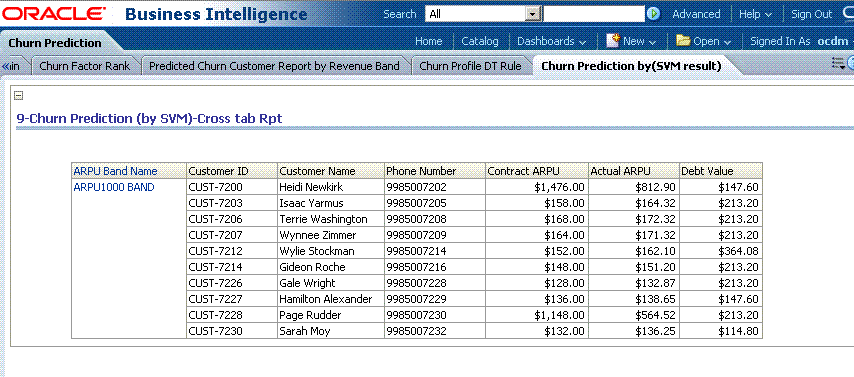Collapse the report section minus box
This screenshot has height=377, width=854.
(x=18, y=95)
